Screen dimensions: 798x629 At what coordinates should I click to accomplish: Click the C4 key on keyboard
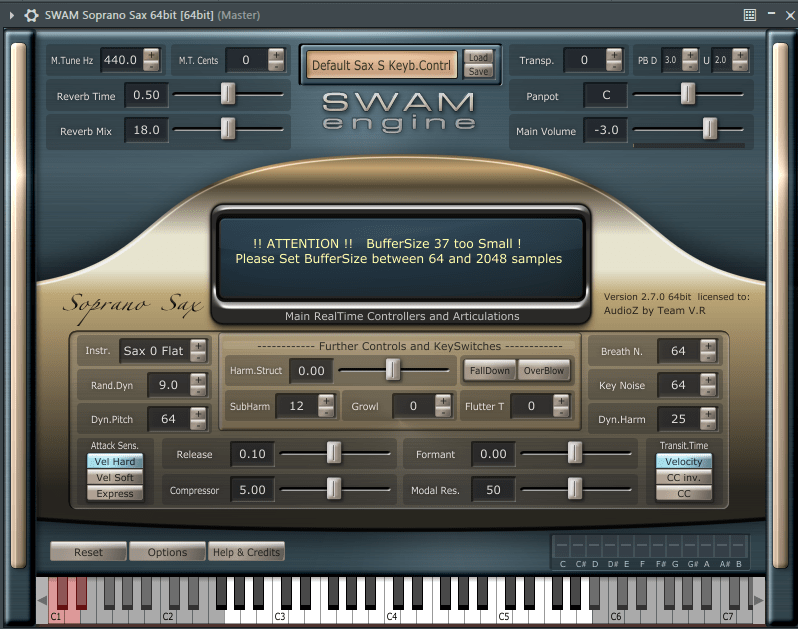tap(391, 614)
